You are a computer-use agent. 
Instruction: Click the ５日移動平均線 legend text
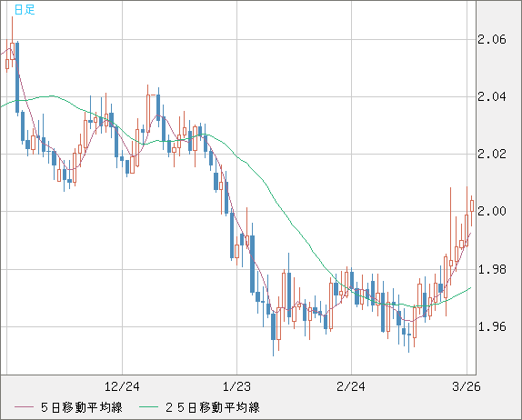(82, 407)
